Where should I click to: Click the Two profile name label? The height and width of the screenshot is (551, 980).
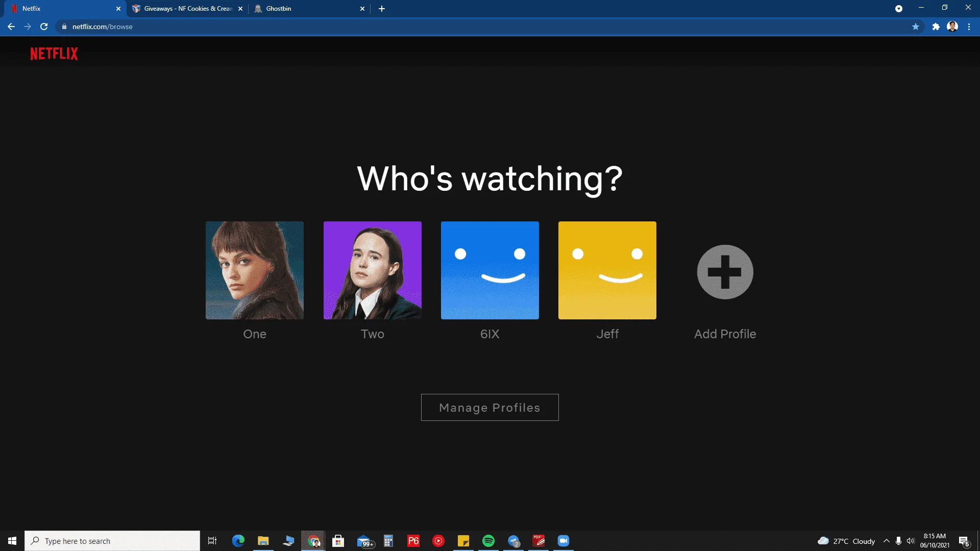pos(373,334)
